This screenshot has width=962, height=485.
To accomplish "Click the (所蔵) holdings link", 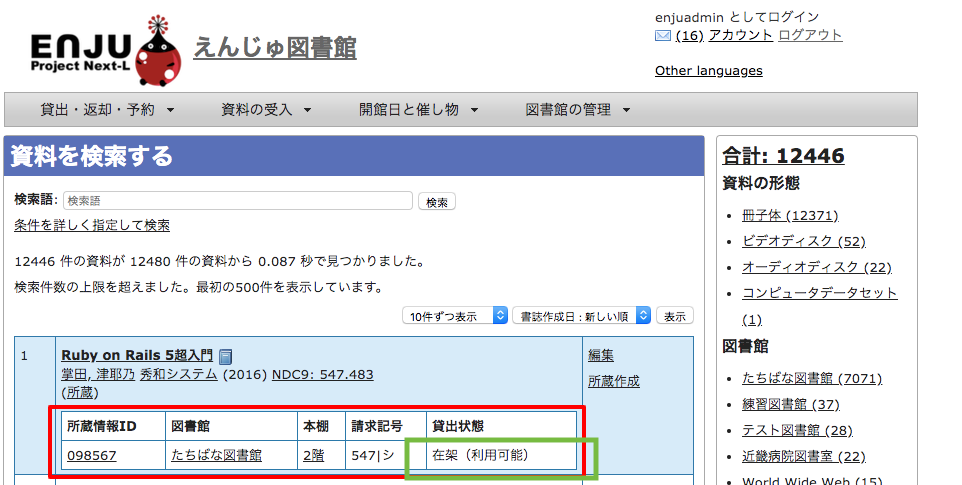I will [x=80, y=392].
